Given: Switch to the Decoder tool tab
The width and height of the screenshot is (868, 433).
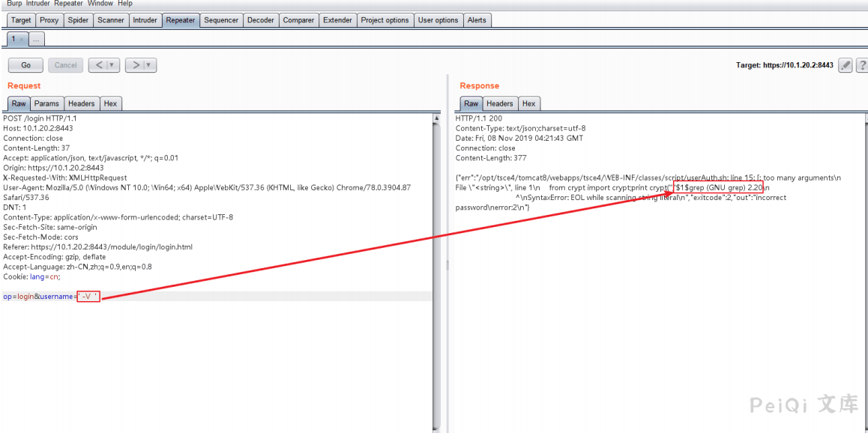Looking at the screenshot, I should pos(260,20).
